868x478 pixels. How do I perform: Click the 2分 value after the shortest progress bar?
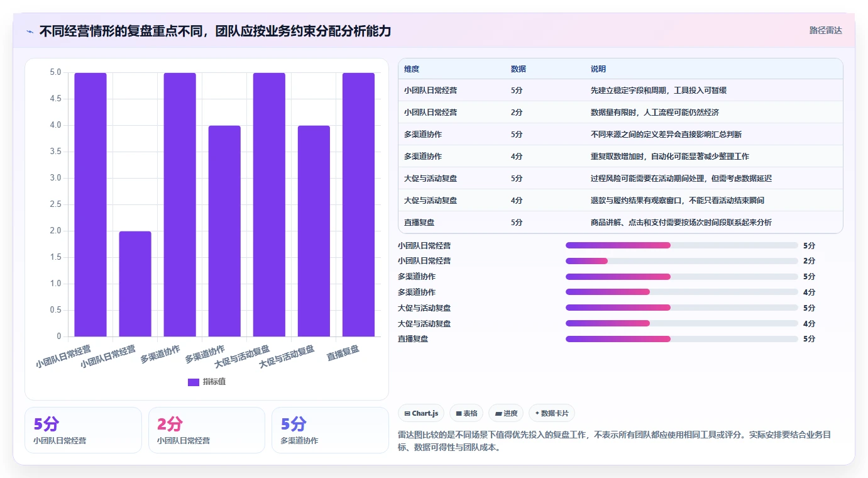tap(809, 261)
